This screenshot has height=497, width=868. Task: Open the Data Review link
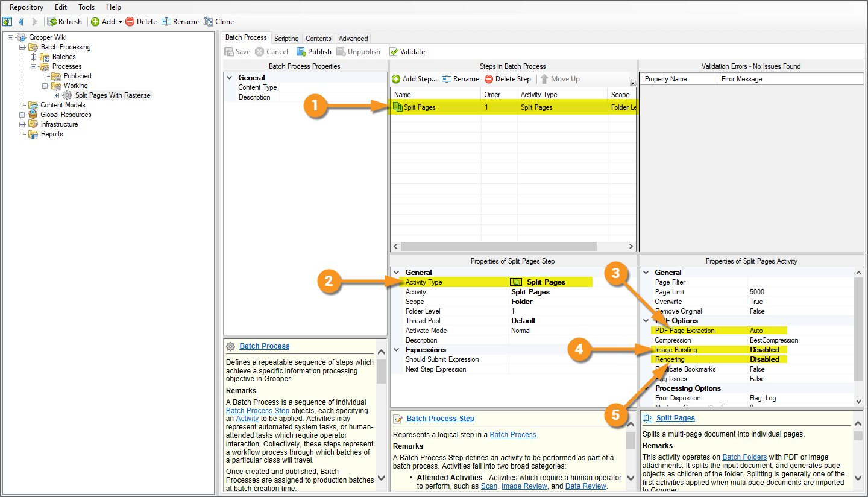[586, 486]
